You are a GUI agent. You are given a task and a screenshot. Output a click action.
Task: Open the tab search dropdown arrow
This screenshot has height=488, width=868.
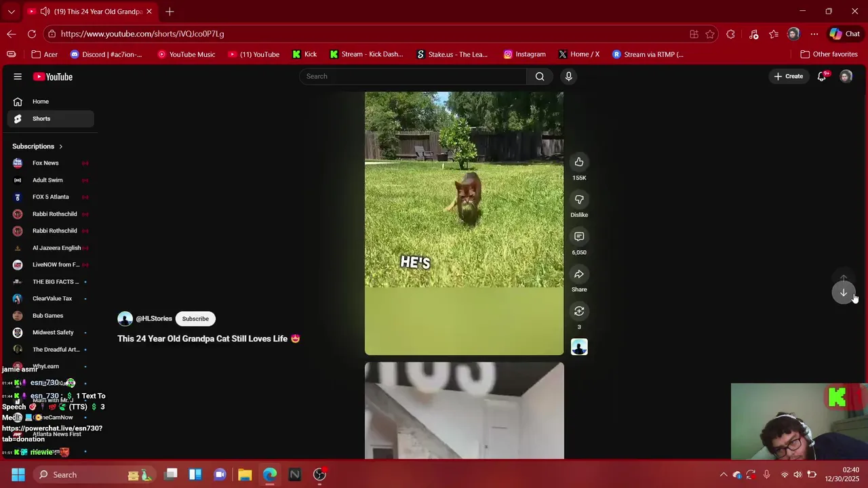[11, 12]
